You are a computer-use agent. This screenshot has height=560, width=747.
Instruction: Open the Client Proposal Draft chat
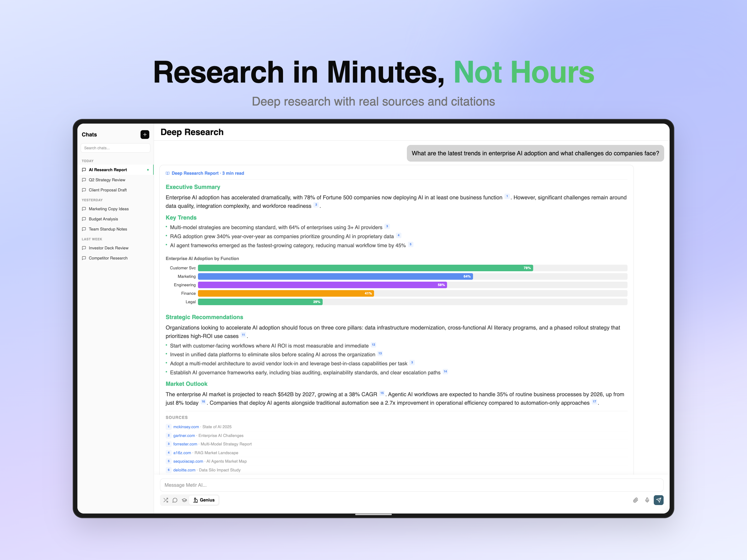tap(115, 190)
